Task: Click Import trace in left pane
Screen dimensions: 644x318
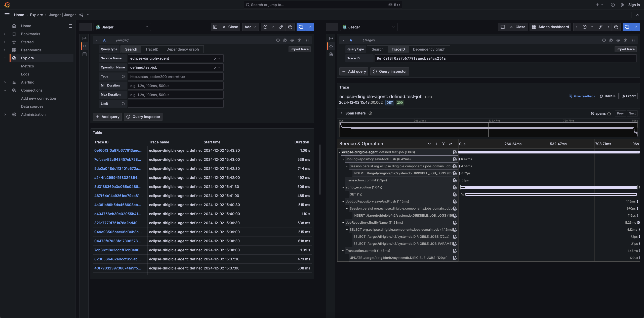Action: pos(299,49)
